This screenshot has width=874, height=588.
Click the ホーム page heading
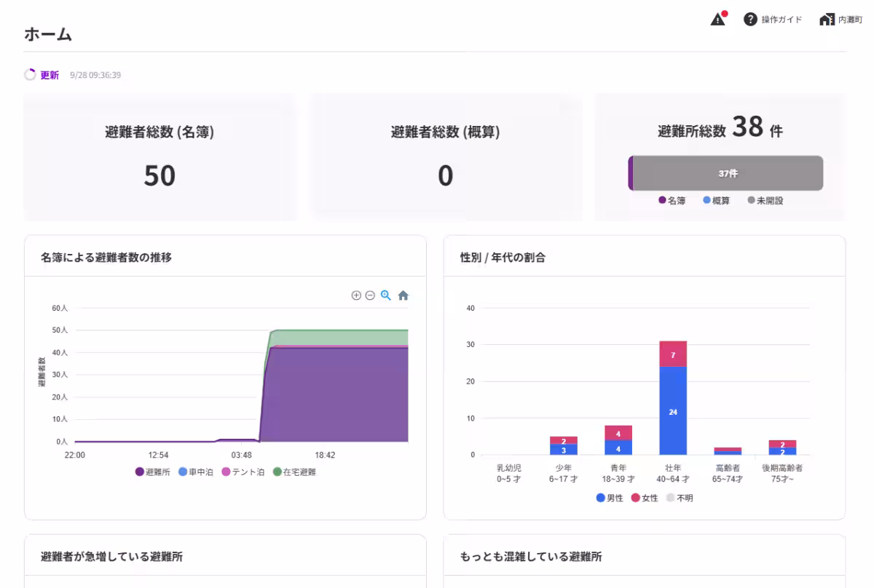47,33
